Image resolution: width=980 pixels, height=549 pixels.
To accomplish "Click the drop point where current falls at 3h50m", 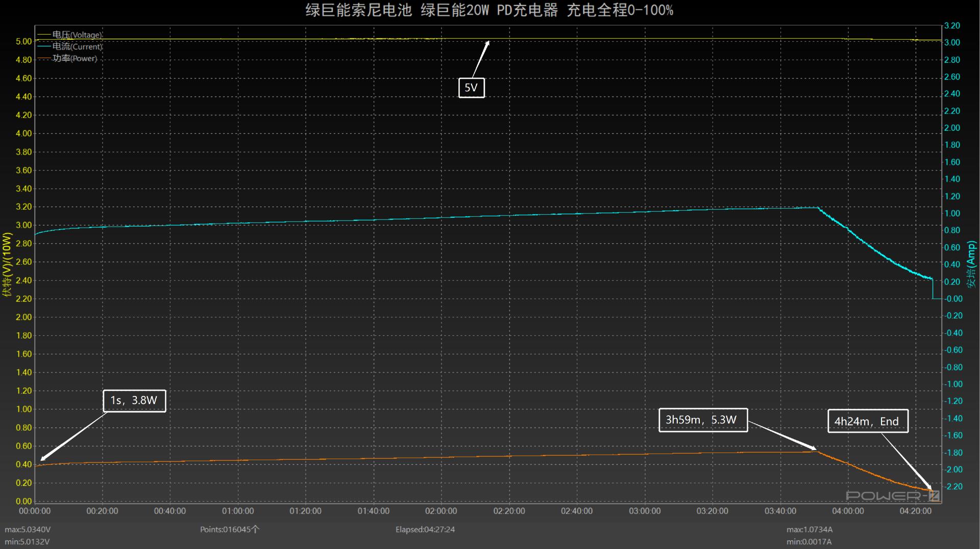I will pyautogui.click(x=819, y=207).
